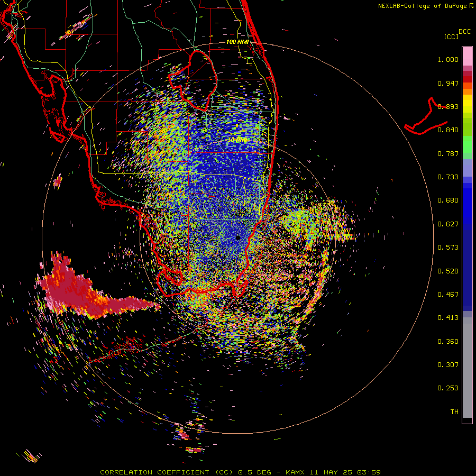Click the Bahamas island outline at right

tap(426, 117)
